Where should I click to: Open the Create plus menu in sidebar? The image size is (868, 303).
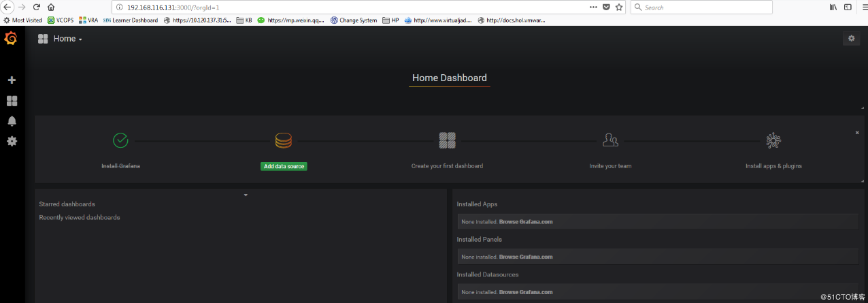pyautogui.click(x=12, y=80)
